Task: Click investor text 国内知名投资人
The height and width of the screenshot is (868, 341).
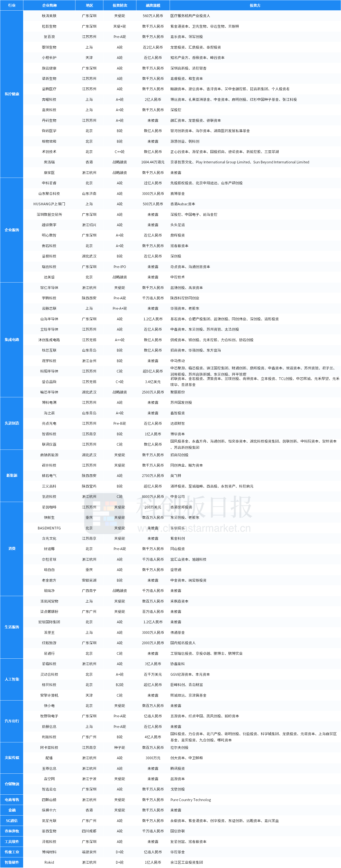Action: tap(183, 643)
